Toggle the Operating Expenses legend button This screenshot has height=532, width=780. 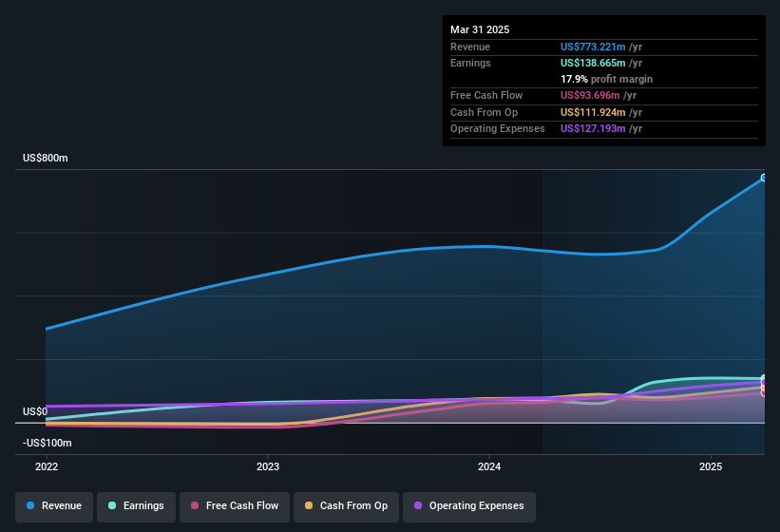(x=468, y=506)
